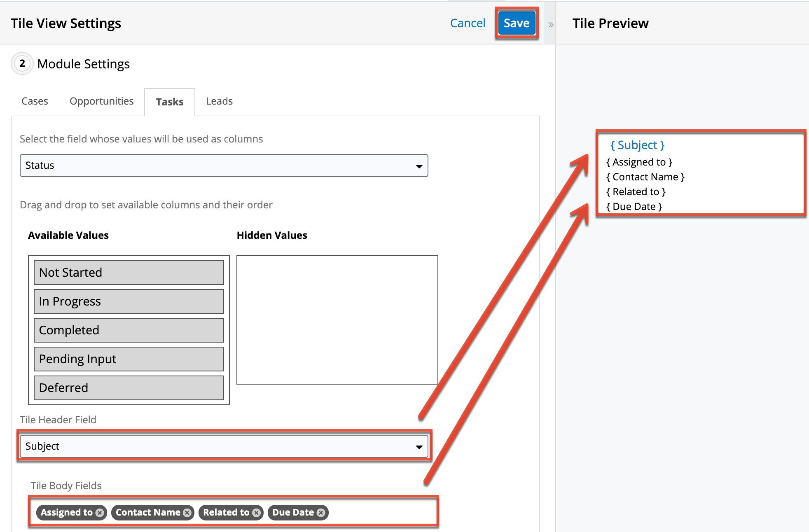Select the Tasks tab

click(x=169, y=102)
